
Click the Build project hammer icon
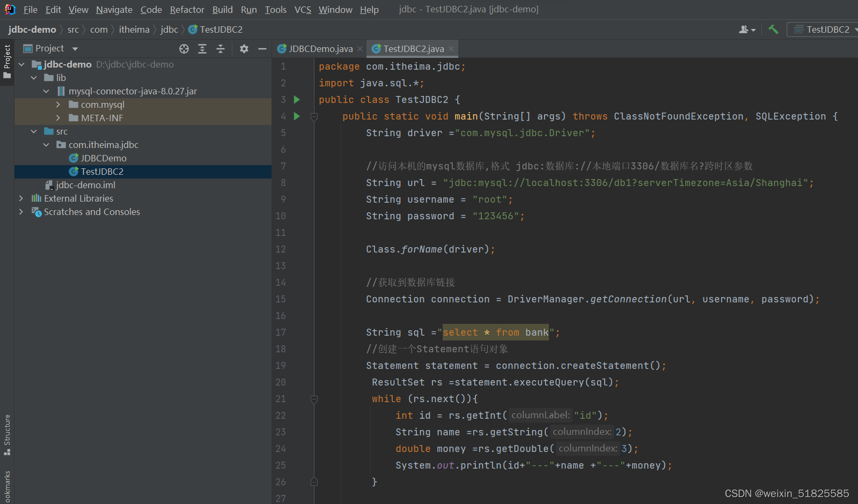tap(773, 29)
